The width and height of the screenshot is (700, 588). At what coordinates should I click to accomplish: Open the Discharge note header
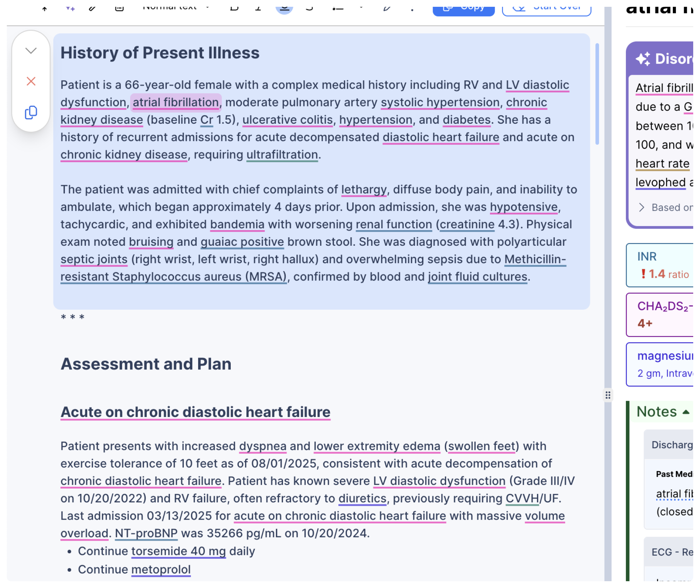pyautogui.click(x=669, y=445)
